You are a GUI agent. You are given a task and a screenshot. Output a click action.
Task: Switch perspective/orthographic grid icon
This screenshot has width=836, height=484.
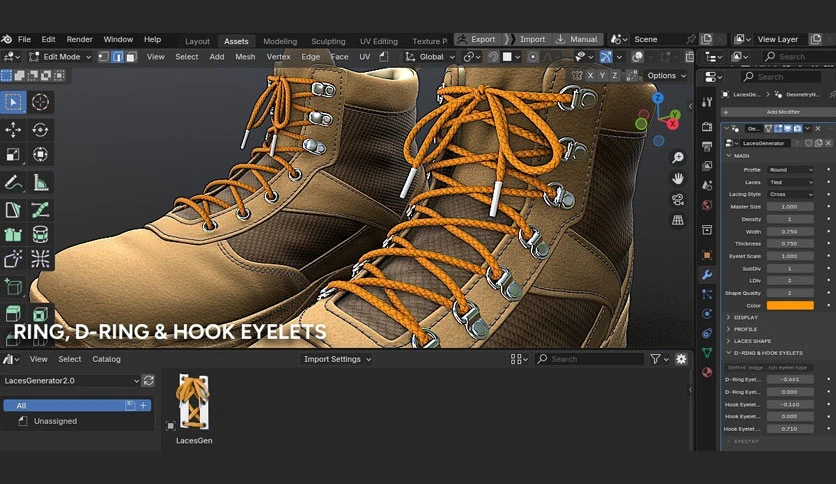(x=678, y=220)
